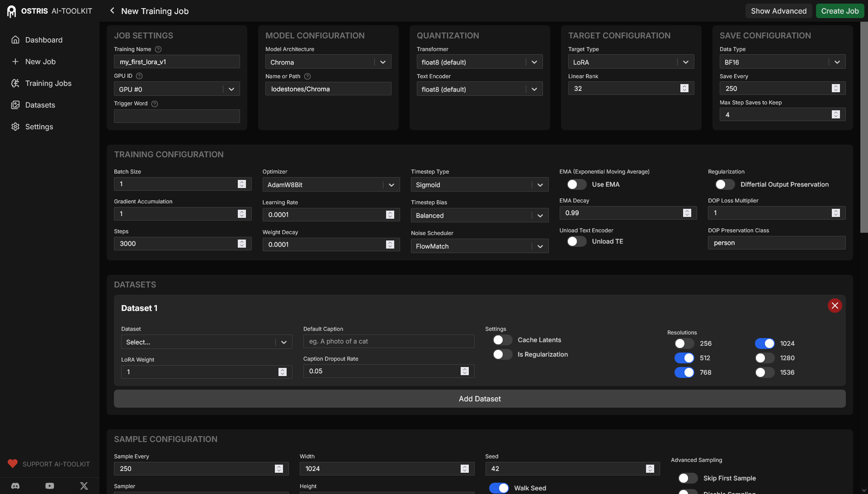Click the Dashboard home icon

click(15, 40)
